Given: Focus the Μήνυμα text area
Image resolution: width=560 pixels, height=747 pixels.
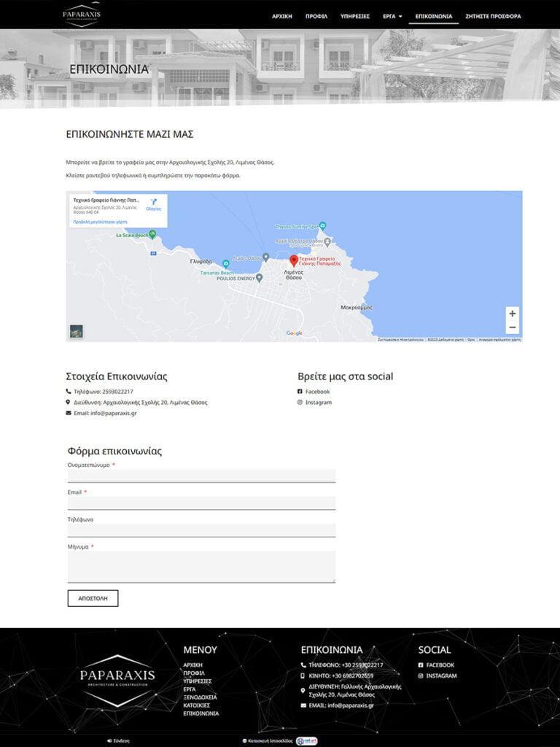Looking at the screenshot, I should pyautogui.click(x=201, y=567).
